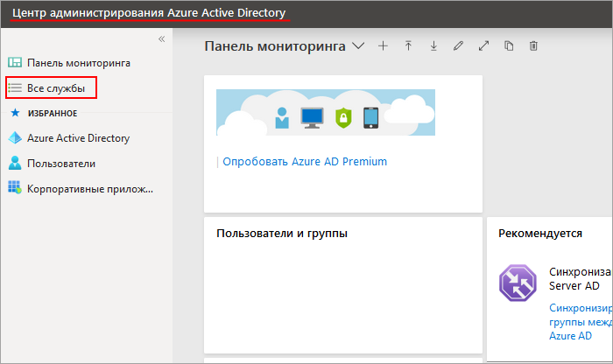The image size is (613, 364).
Task: Select Все службы in the sidebar
Action: (x=55, y=88)
